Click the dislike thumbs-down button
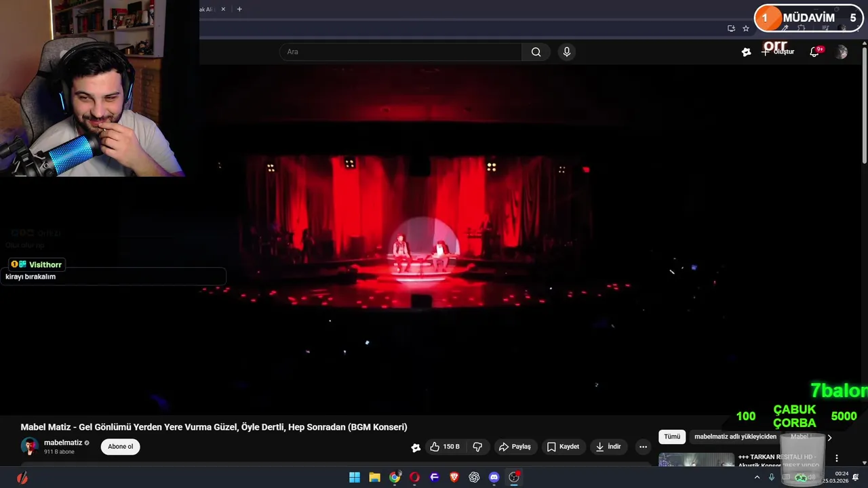Screen dimensions: 868x488 [x=477, y=447]
